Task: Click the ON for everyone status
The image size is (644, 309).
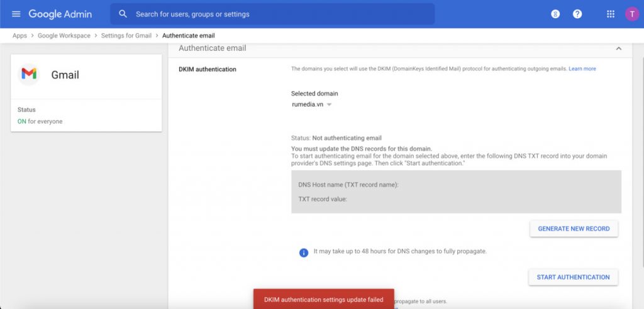Action: [x=40, y=121]
